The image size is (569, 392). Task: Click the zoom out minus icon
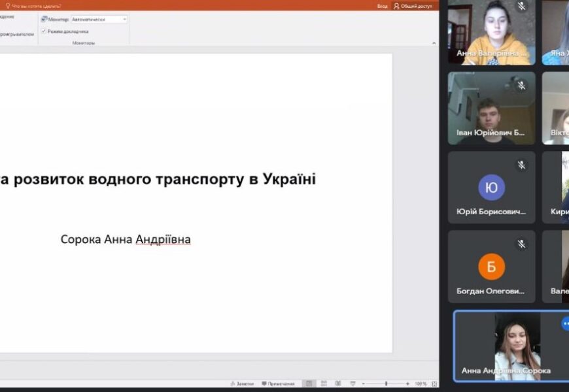[364, 384]
